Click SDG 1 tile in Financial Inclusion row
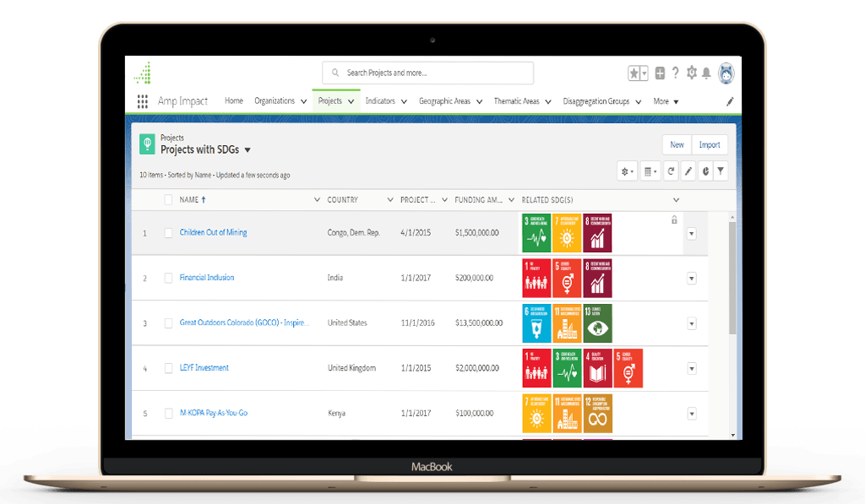The width and height of the screenshot is (865, 504). 536,278
